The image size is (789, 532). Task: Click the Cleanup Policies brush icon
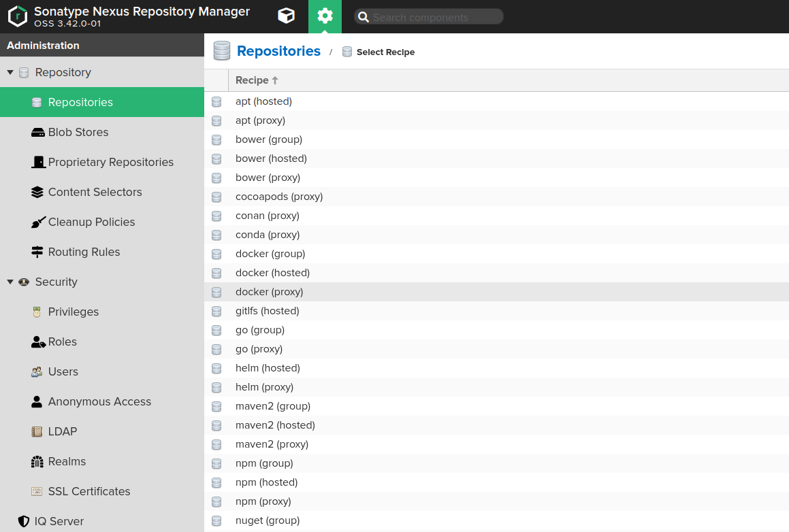click(x=37, y=222)
